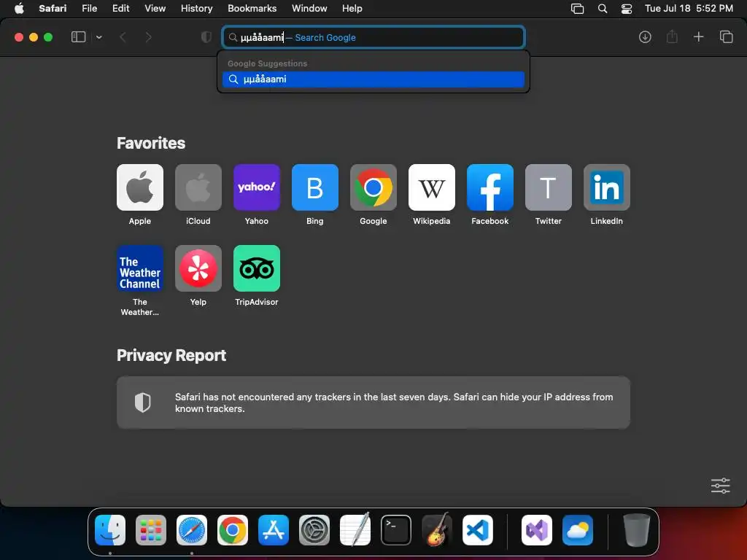Open the Trash in the Dock
Screen dimensions: 747x560
pos(636,530)
